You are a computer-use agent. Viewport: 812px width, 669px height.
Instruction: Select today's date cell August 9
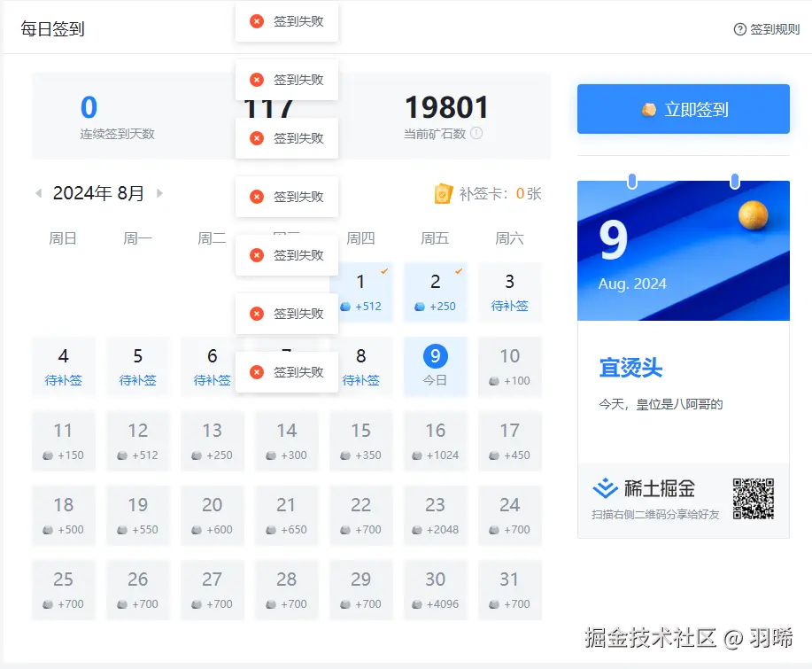pyautogui.click(x=435, y=365)
